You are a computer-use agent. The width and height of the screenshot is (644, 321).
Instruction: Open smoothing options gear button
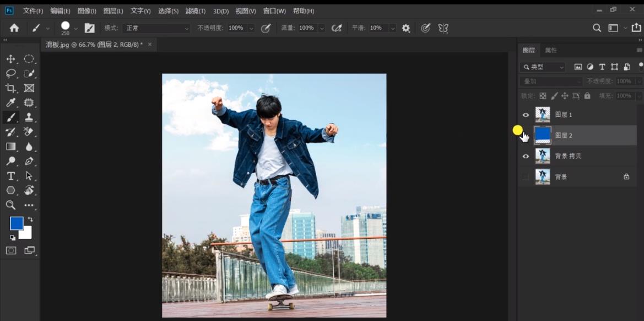click(x=406, y=28)
